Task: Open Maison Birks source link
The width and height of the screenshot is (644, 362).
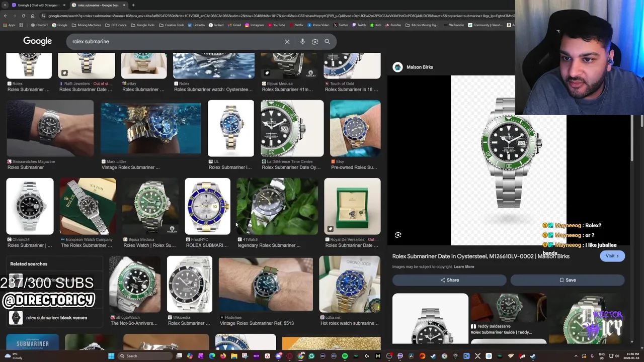Action: click(420, 67)
